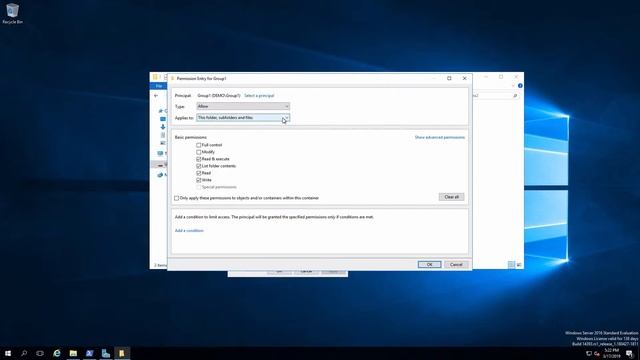Switch Explorer to large icons view
This screenshot has height=360, width=640.
519,264
